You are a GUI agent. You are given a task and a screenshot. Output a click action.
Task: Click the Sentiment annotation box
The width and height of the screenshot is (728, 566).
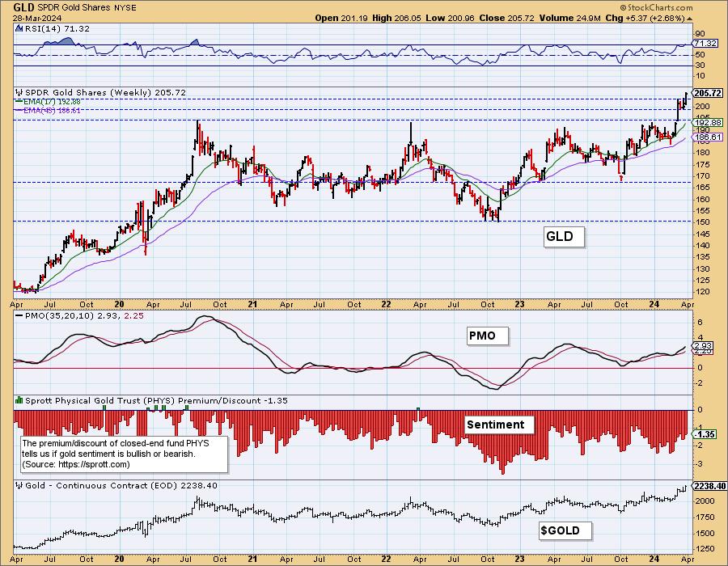click(499, 424)
